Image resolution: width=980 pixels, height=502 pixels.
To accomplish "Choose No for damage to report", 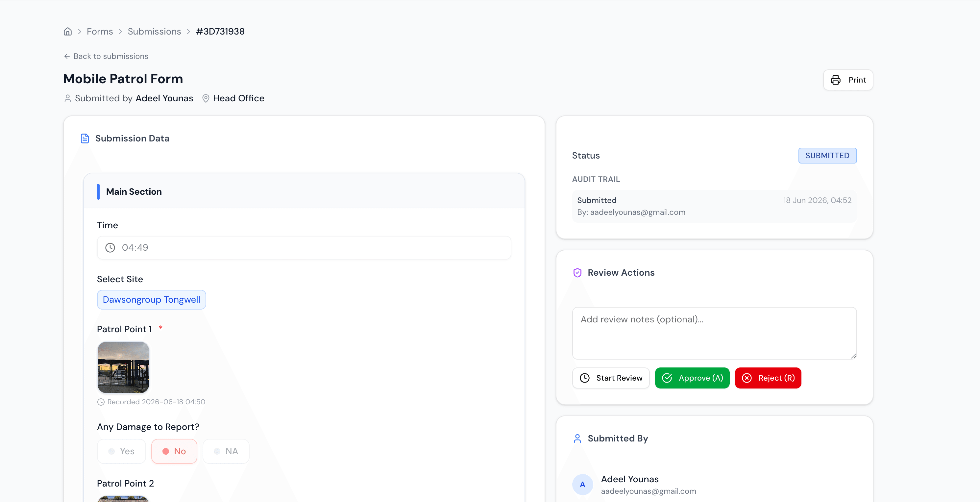I will (174, 451).
